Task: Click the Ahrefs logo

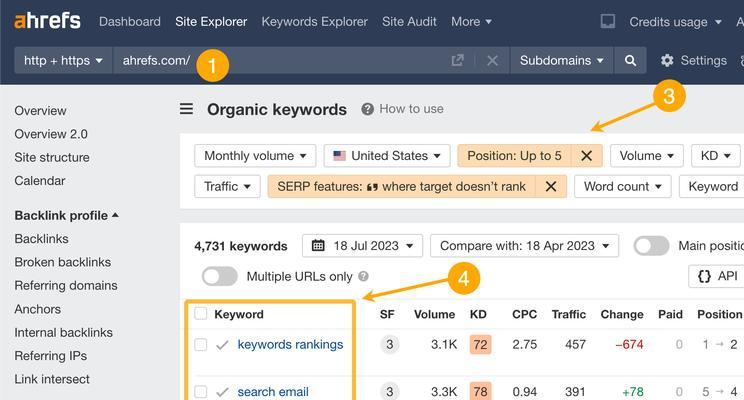Action: (x=47, y=21)
